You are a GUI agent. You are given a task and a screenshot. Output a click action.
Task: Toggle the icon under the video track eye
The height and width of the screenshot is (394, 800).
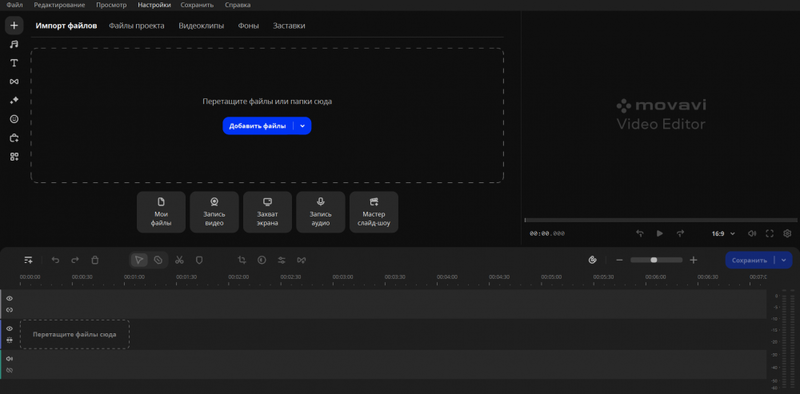coord(9,340)
